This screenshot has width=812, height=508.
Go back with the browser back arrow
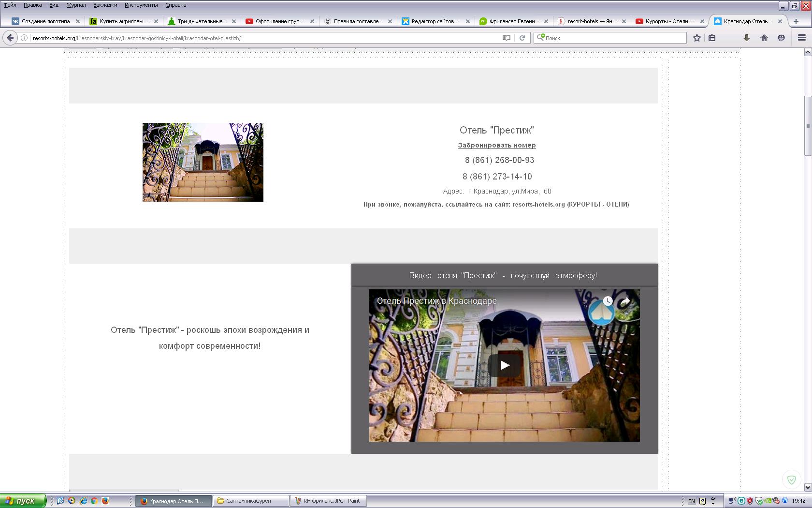[x=10, y=38]
